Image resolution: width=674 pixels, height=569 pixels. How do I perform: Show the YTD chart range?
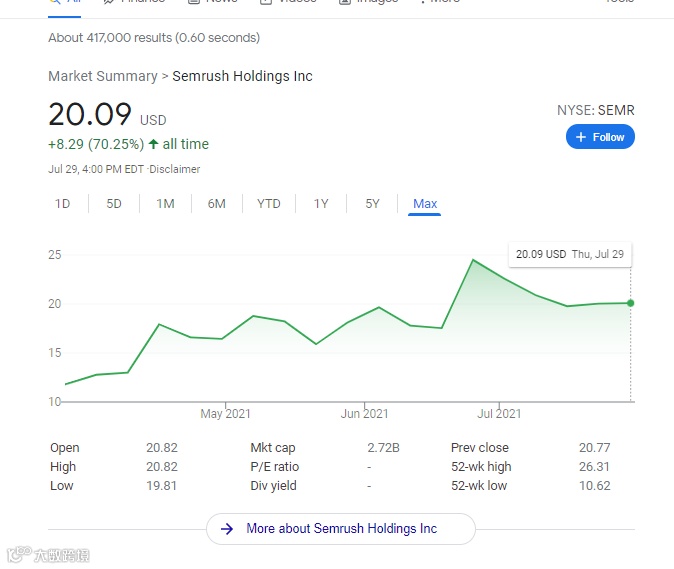[x=269, y=204]
